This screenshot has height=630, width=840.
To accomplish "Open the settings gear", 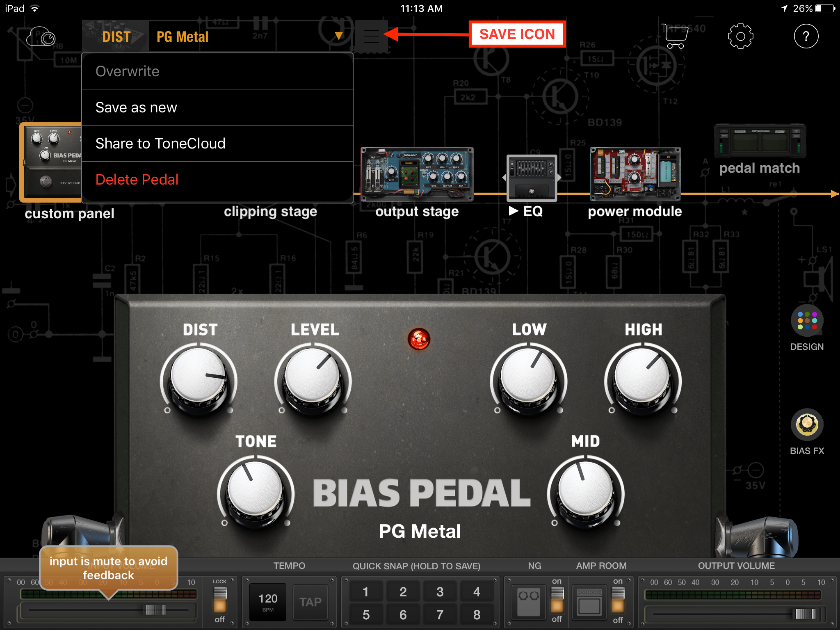I will 740,36.
